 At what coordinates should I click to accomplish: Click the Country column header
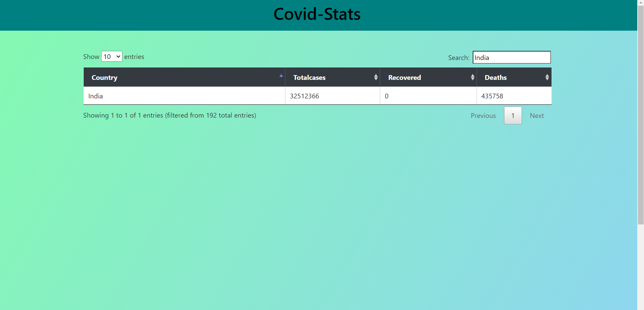click(105, 77)
